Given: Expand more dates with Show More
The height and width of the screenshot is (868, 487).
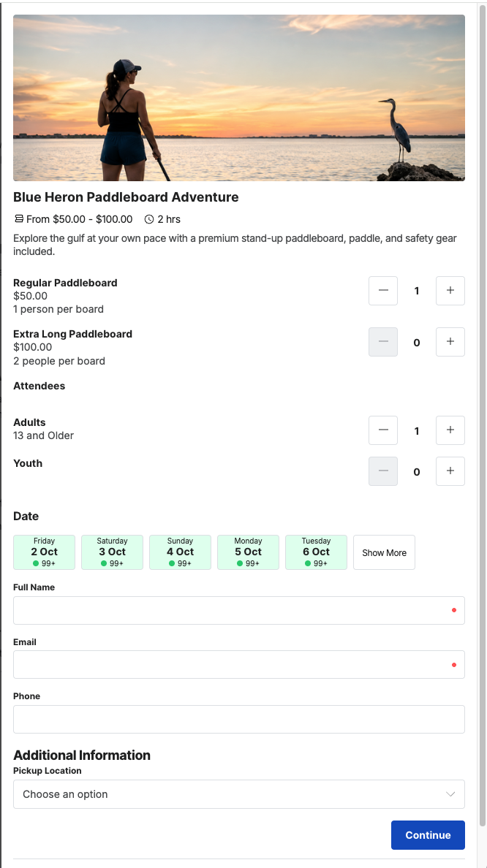Looking at the screenshot, I should (384, 552).
